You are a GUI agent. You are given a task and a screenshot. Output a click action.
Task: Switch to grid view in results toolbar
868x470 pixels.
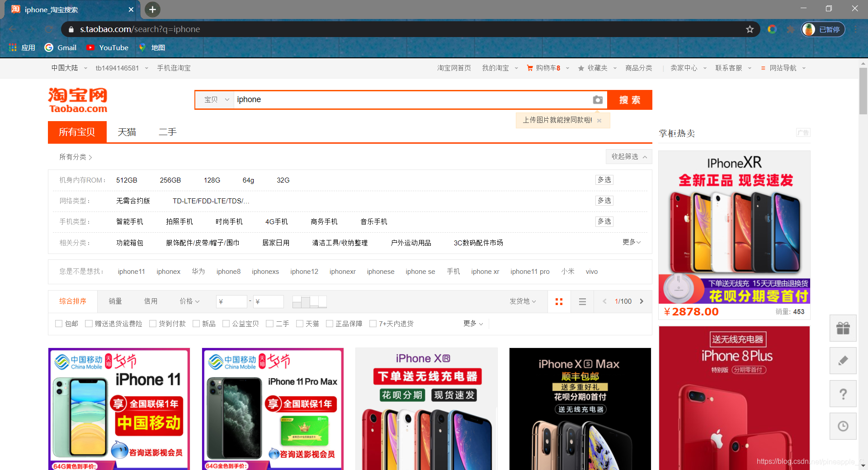click(559, 301)
